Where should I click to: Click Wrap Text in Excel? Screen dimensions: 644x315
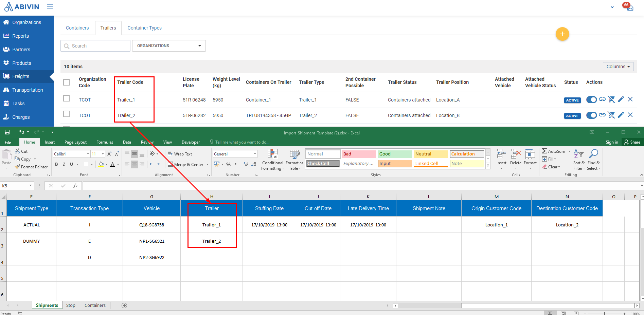[180, 154]
